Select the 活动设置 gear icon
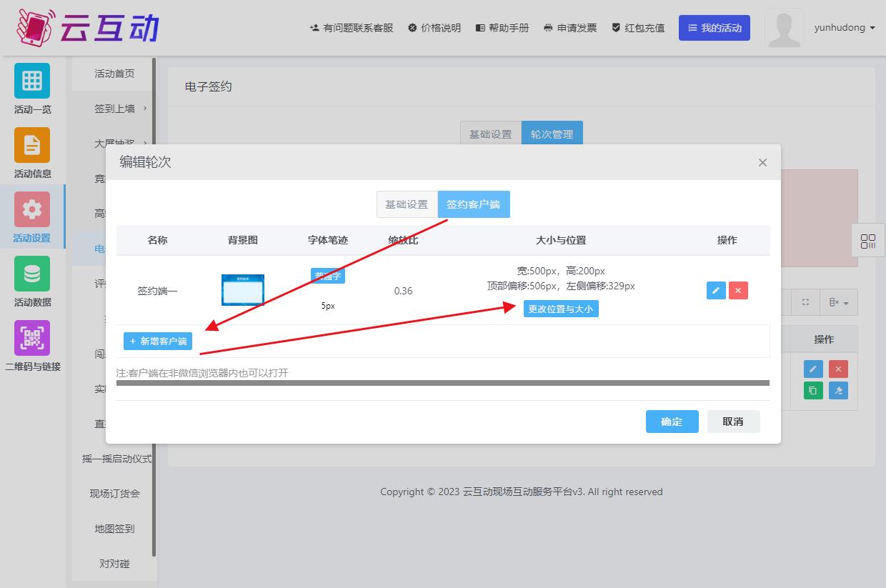The width and height of the screenshot is (886, 588). [x=32, y=209]
